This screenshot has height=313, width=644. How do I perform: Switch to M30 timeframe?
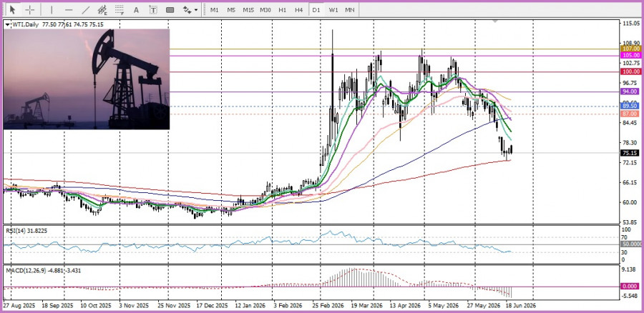click(x=265, y=9)
